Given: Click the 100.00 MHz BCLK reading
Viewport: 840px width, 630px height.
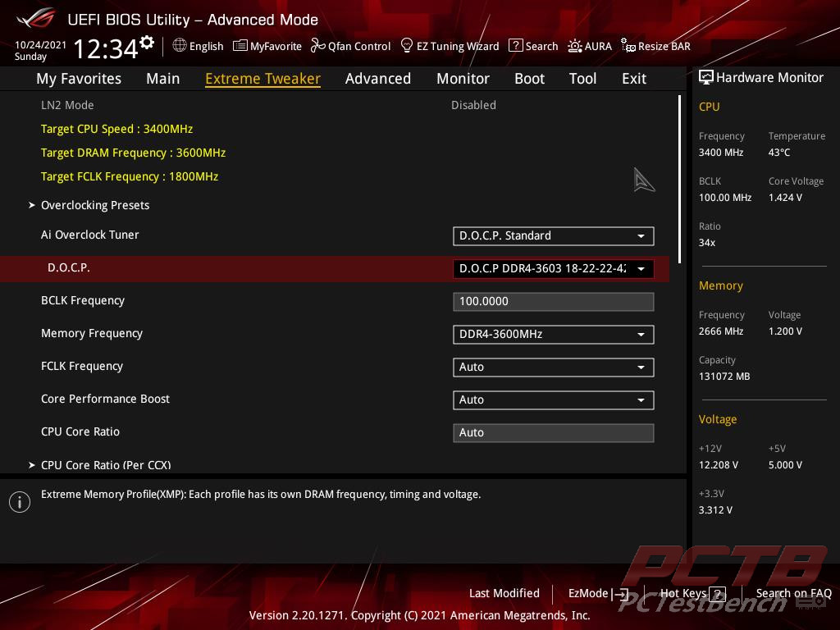Looking at the screenshot, I should [x=725, y=197].
